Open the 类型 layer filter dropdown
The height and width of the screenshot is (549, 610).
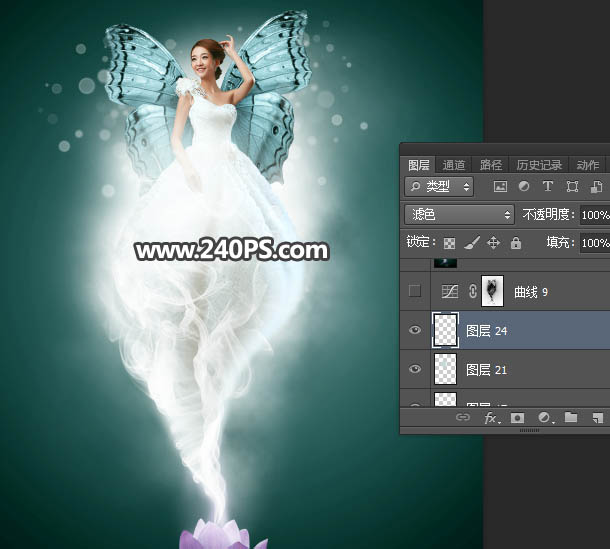tap(440, 187)
